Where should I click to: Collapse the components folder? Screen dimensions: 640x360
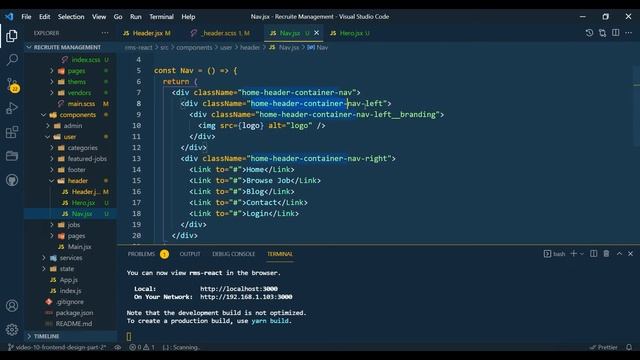78,115
